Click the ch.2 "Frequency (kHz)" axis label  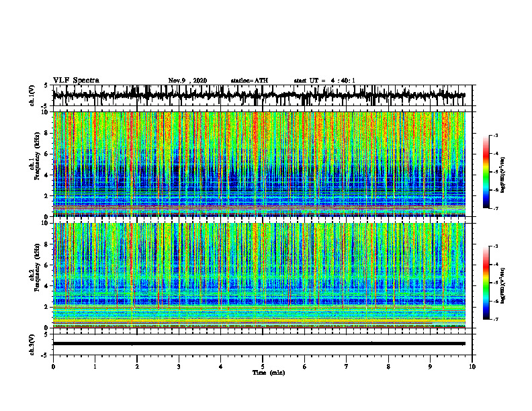37,268
